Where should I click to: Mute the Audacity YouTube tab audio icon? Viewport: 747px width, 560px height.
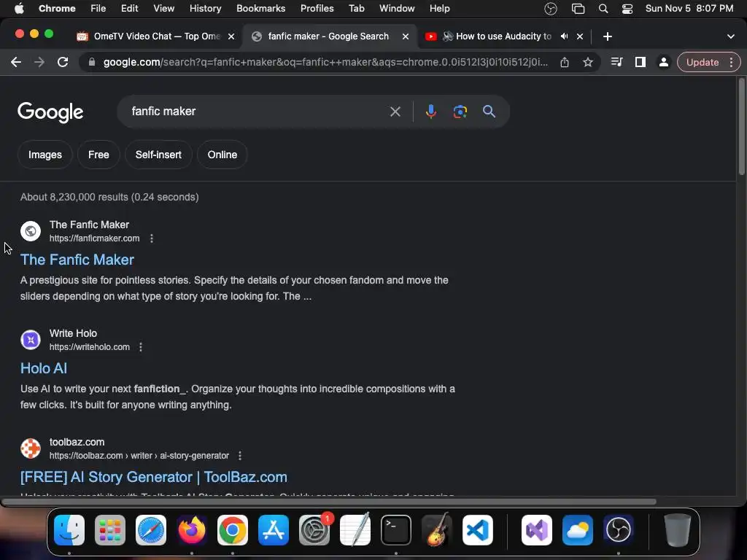[565, 36]
